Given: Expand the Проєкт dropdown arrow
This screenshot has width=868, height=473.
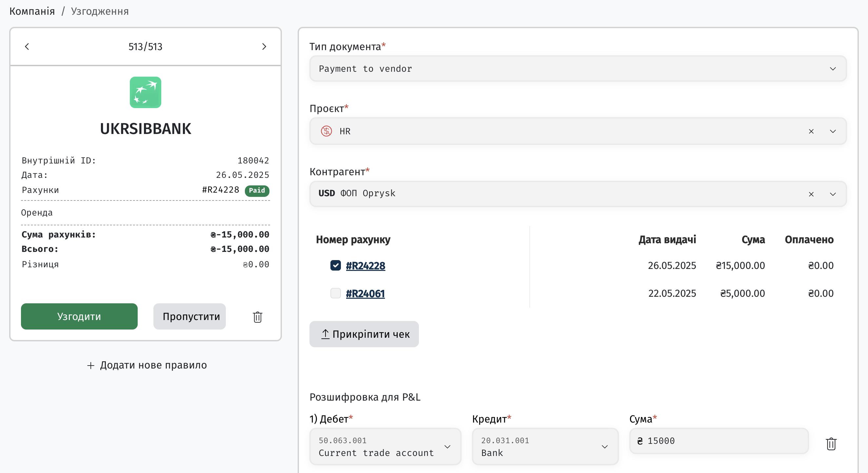Looking at the screenshot, I should [x=833, y=131].
